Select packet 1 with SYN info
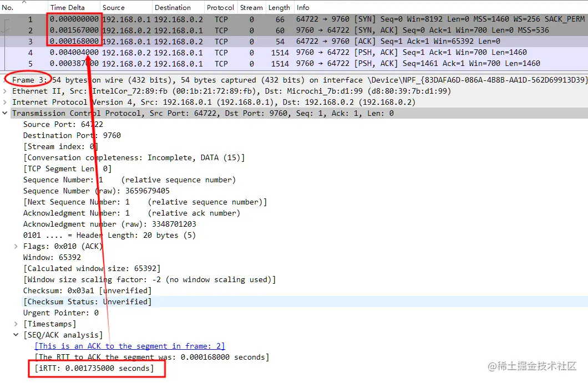Screen dimensions: 588x383 coord(294,19)
